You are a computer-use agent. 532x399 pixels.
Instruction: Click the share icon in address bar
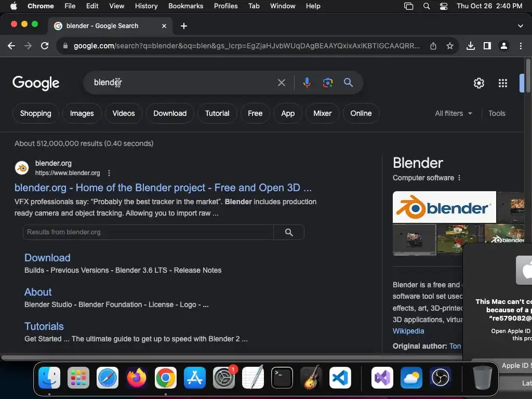(x=433, y=46)
